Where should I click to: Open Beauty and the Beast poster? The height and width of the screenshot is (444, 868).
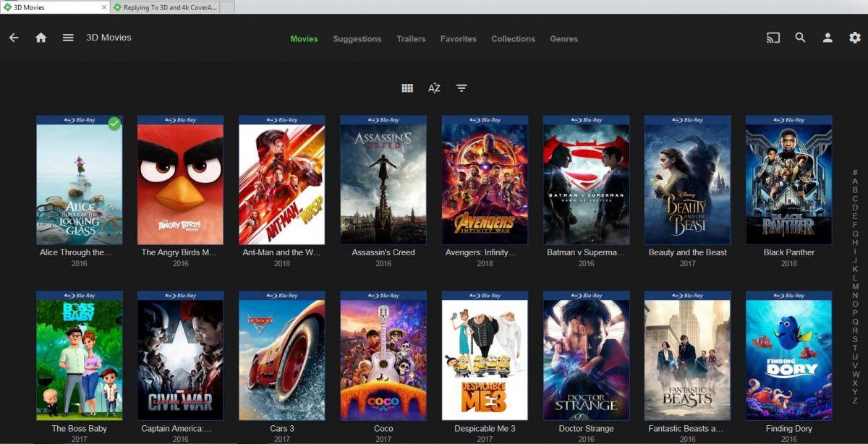[688, 180]
